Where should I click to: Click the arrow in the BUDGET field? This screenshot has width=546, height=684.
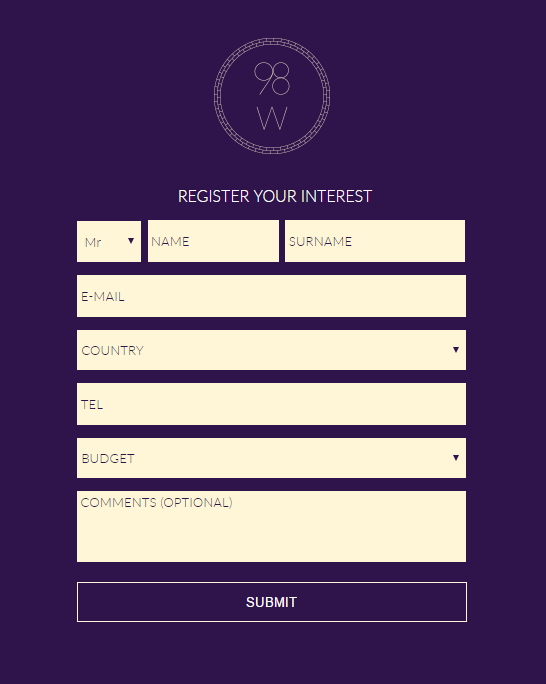tap(456, 458)
